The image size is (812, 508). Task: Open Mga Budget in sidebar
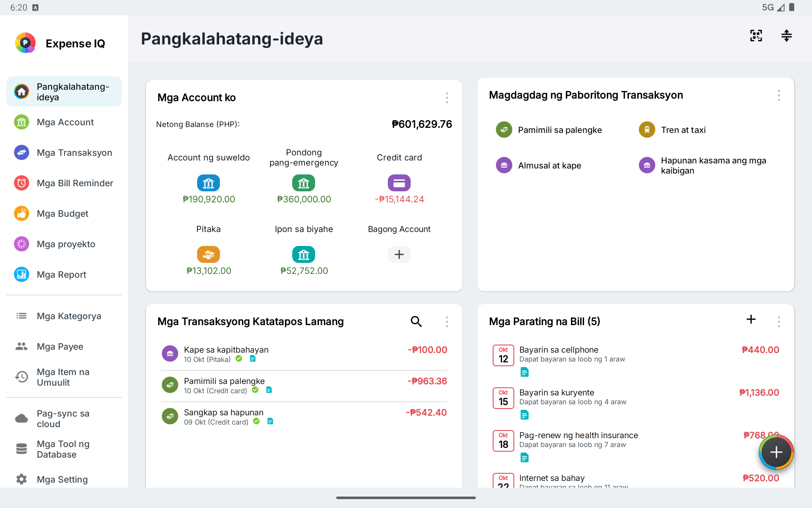[x=64, y=213]
